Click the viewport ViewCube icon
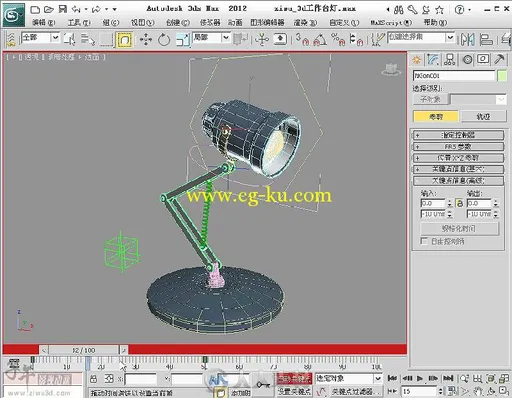 pyautogui.click(x=391, y=69)
